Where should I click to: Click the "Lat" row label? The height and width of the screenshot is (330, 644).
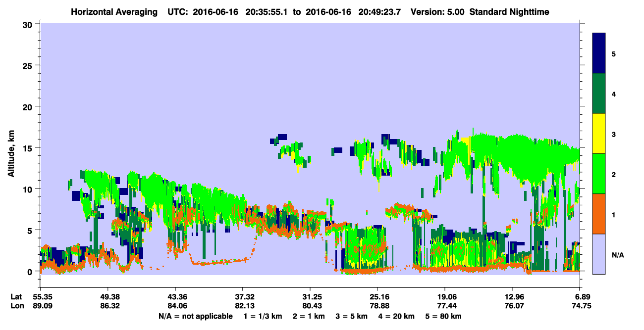coord(16,297)
